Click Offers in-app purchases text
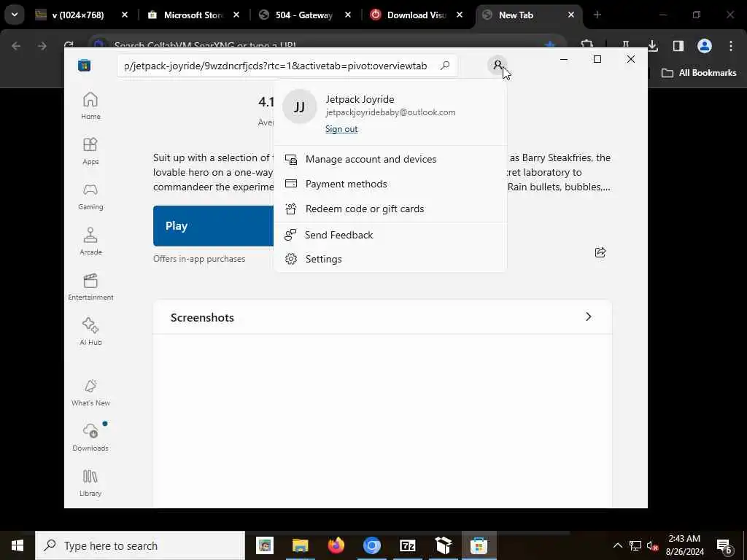The width and height of the screenshot is (747, 560). [x=199, y=259]
